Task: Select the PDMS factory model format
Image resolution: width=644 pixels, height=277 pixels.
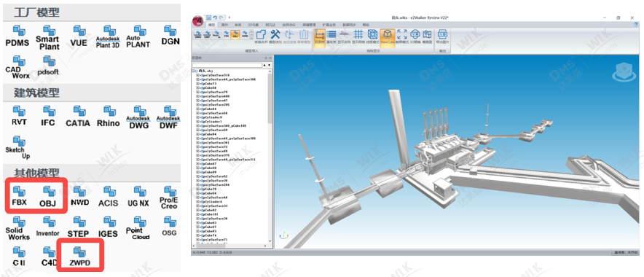Action: point(17,36)
